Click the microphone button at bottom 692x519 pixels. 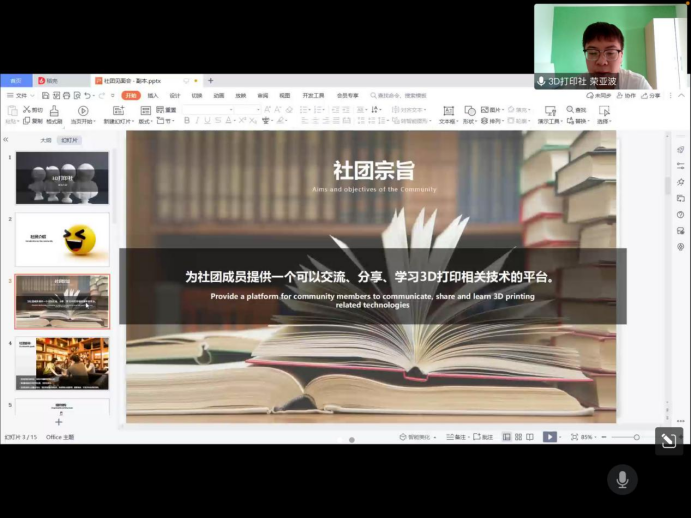point(622,480)
